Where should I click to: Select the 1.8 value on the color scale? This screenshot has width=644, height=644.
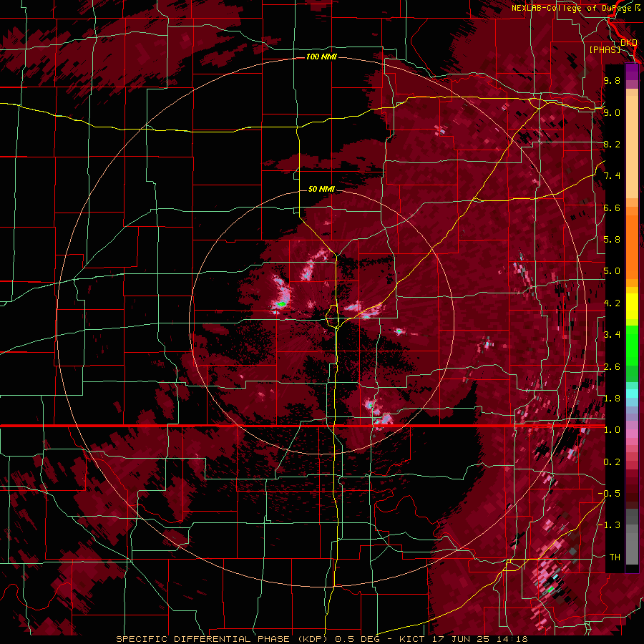click(612, 399)
